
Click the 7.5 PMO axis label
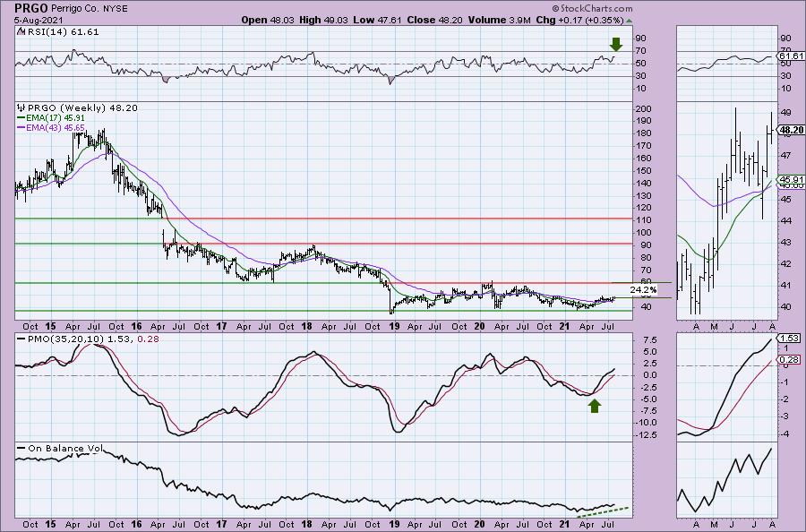pos(650,339)
